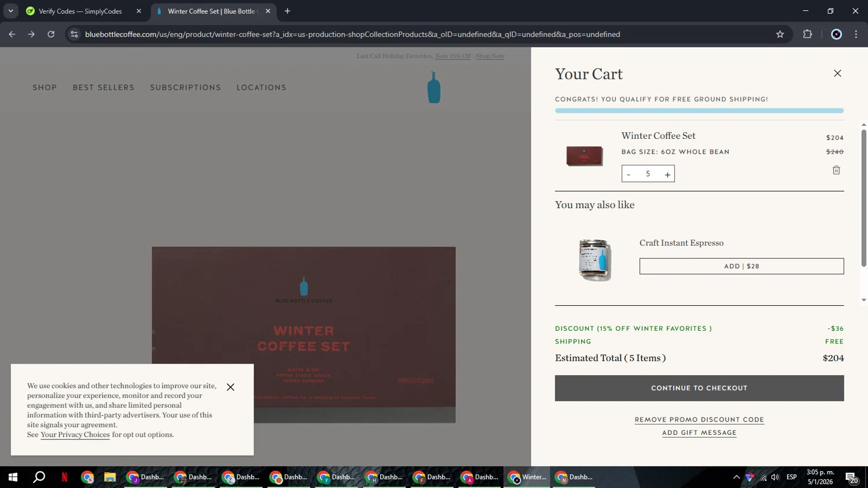Viewport: 868px width, 488px height.
Task: Click the Winter Coffee Set cart title
Action: pos(659,136)
